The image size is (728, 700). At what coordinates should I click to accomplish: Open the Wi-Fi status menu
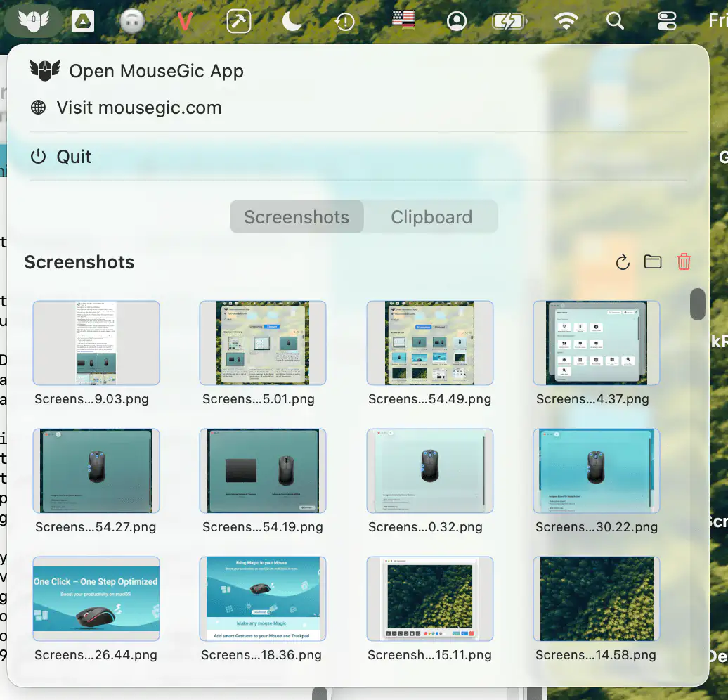566,21
